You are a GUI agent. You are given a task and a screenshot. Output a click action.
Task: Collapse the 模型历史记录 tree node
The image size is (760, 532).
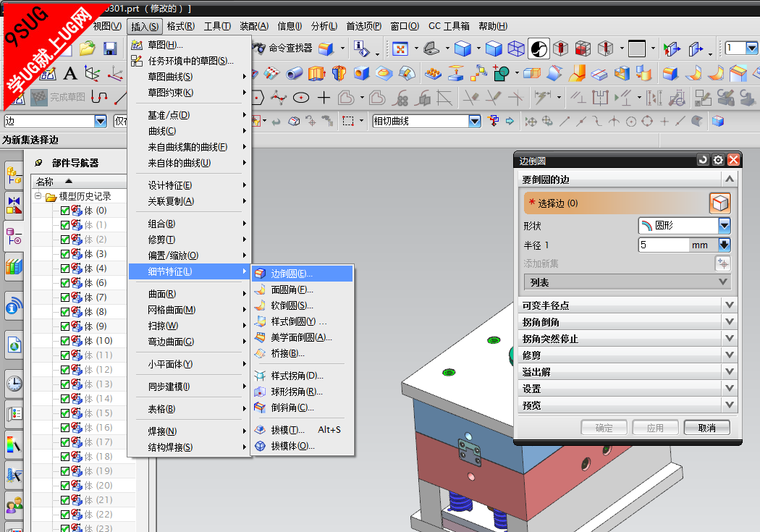point(38,196)
